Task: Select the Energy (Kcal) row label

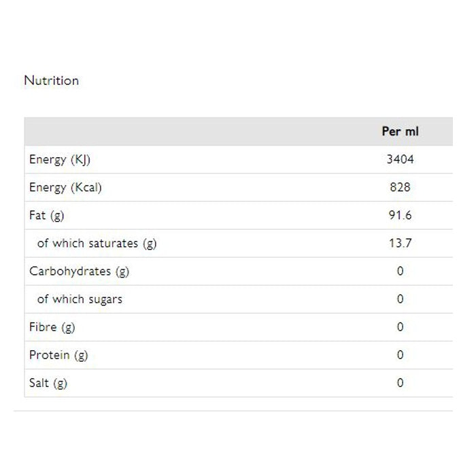Action: [x=65, y=188]
